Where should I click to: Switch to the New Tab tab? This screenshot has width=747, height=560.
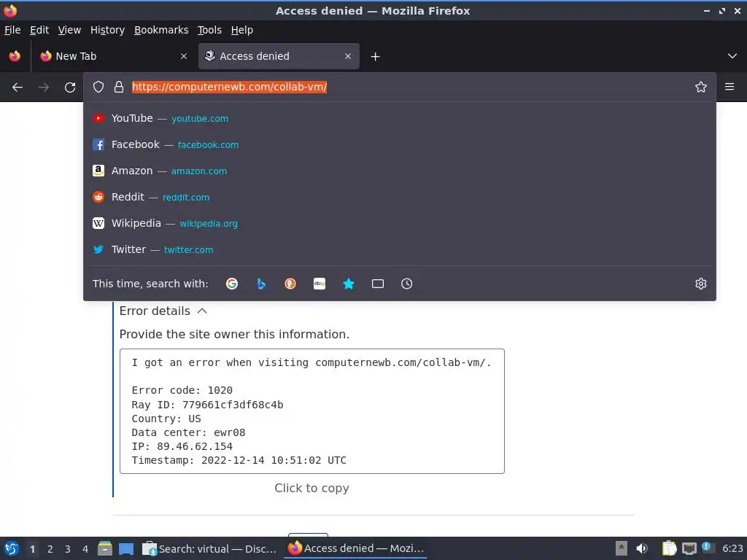click(113, 56)
